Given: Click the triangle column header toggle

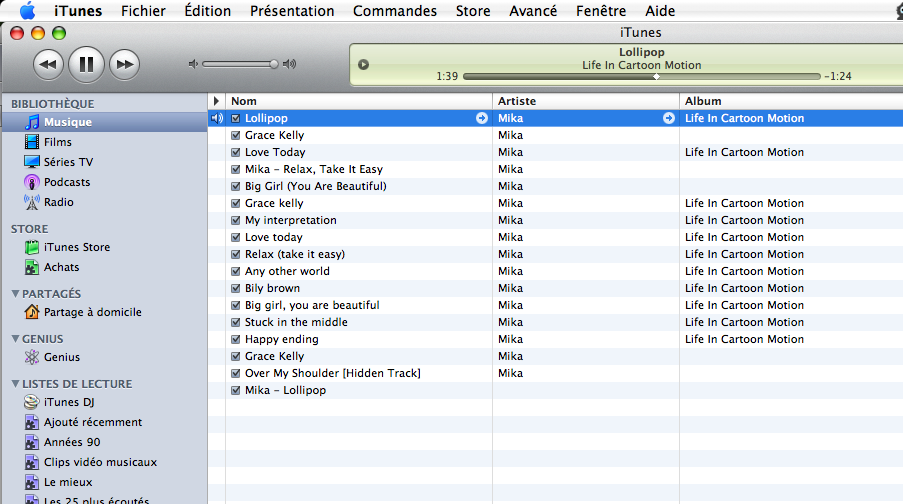Looking at the screenshot, I should 217,101.
